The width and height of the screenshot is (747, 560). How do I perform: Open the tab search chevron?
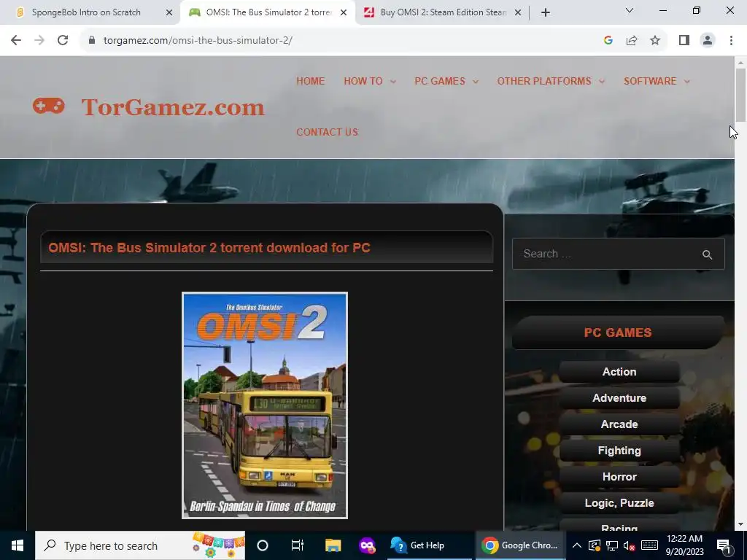pyautogui.click(x=630, y=10)
